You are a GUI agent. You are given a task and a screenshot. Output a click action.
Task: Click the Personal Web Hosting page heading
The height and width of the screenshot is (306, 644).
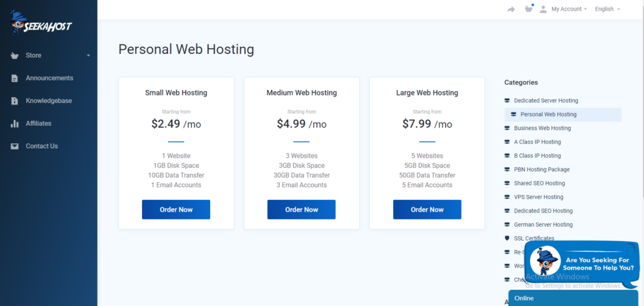click(186, 50)
